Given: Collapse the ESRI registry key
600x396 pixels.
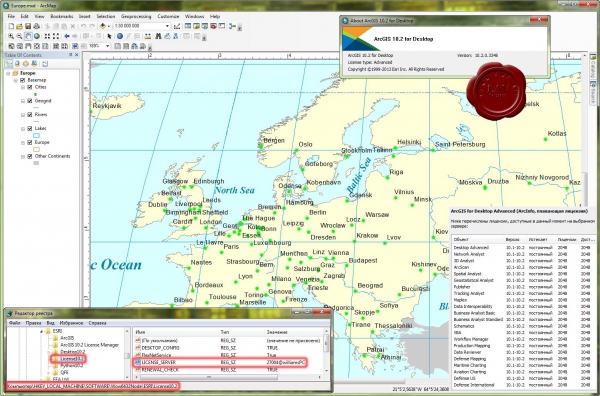Looking at the screenshot, I should click(x=42, y=331).
